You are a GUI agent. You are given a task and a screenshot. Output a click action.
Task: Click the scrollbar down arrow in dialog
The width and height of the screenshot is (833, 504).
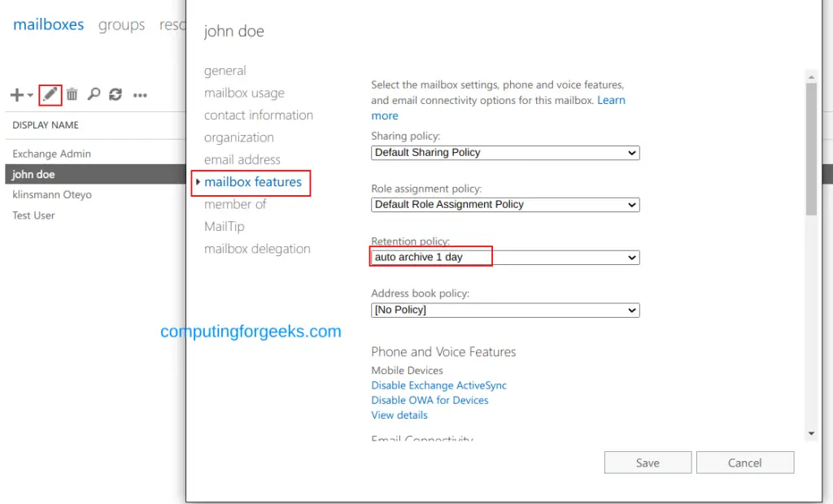tap(811, 433)
